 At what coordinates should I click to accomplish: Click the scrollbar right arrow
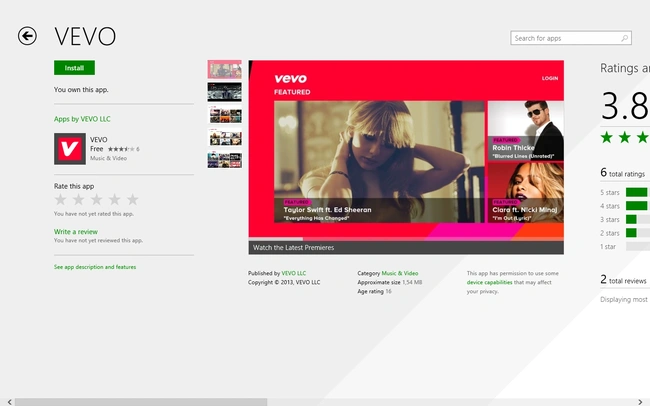pyautogui.click(x=640, y=402)
